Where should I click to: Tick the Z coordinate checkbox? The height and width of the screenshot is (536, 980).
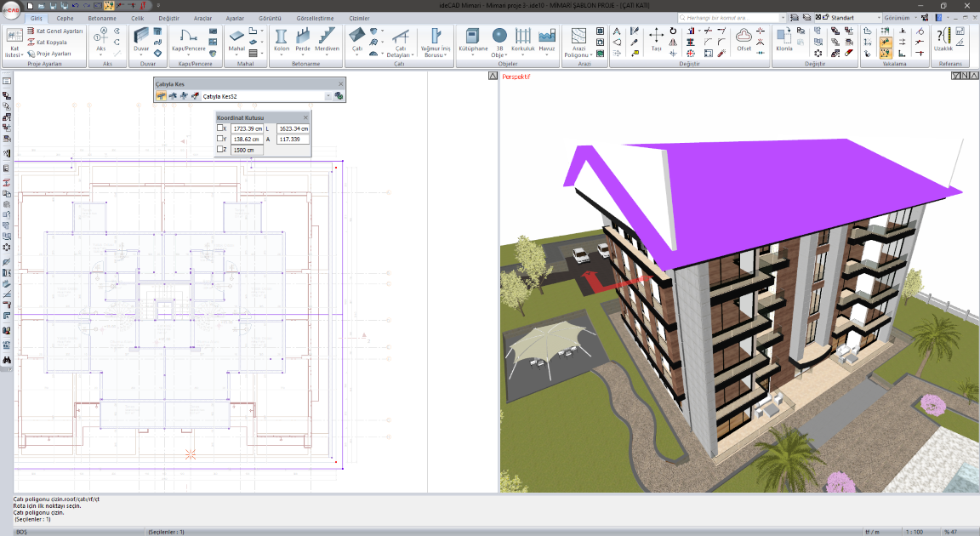pos(220,150)
